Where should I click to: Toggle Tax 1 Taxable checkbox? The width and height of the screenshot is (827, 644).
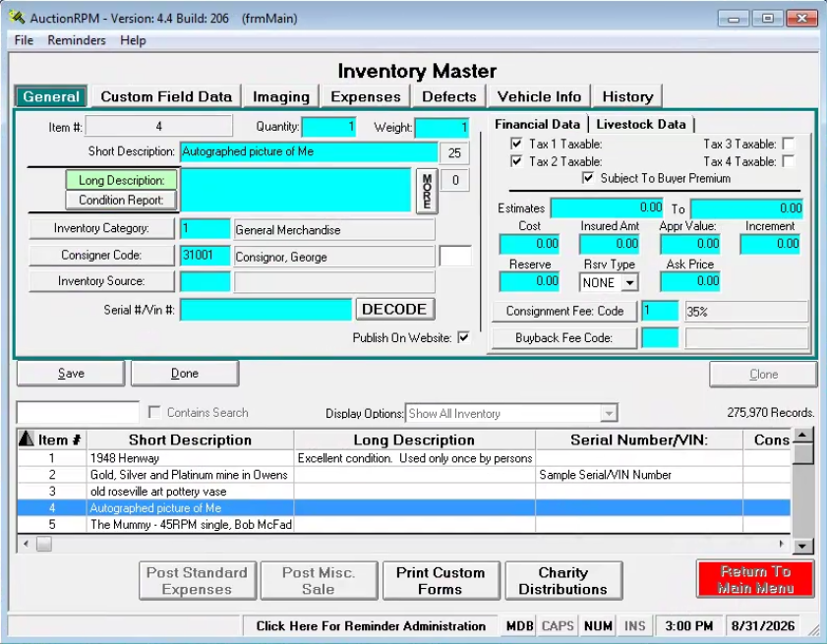[x=516, y=144]
